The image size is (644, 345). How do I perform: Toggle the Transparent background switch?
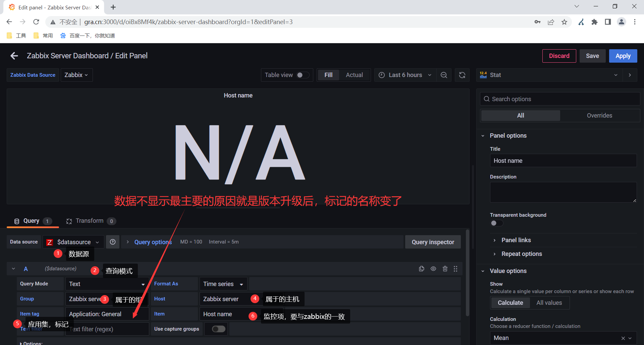[496, 223]
